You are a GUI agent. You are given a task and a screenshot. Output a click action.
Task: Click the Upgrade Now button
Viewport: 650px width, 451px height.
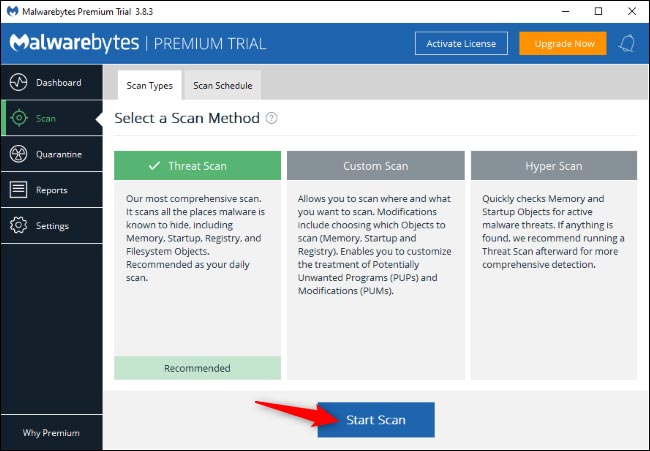(563, 43)
